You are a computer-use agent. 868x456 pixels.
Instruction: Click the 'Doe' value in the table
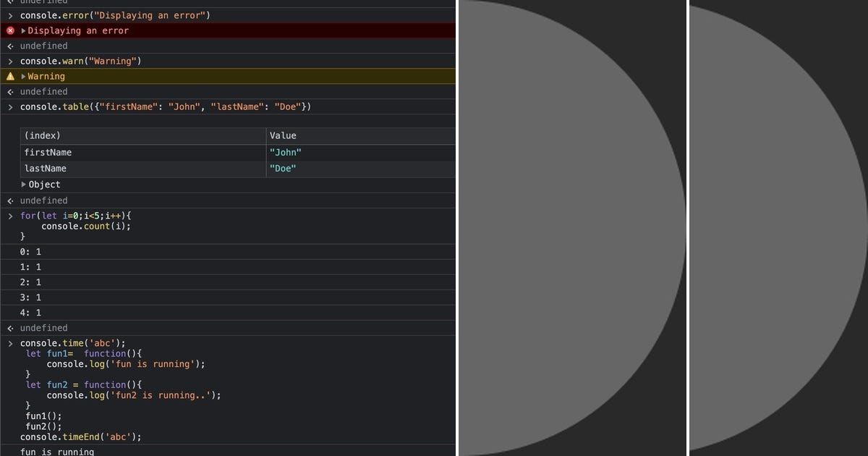tap(283, 168)
